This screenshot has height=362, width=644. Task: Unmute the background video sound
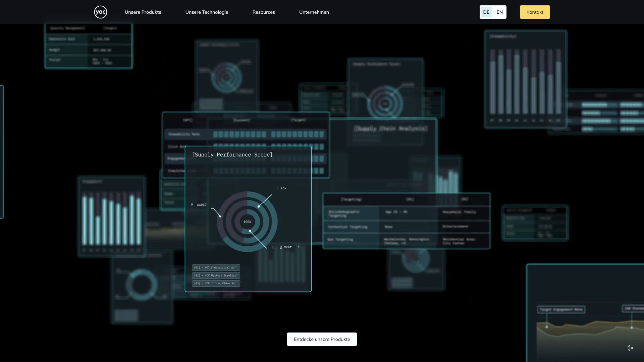630,348
